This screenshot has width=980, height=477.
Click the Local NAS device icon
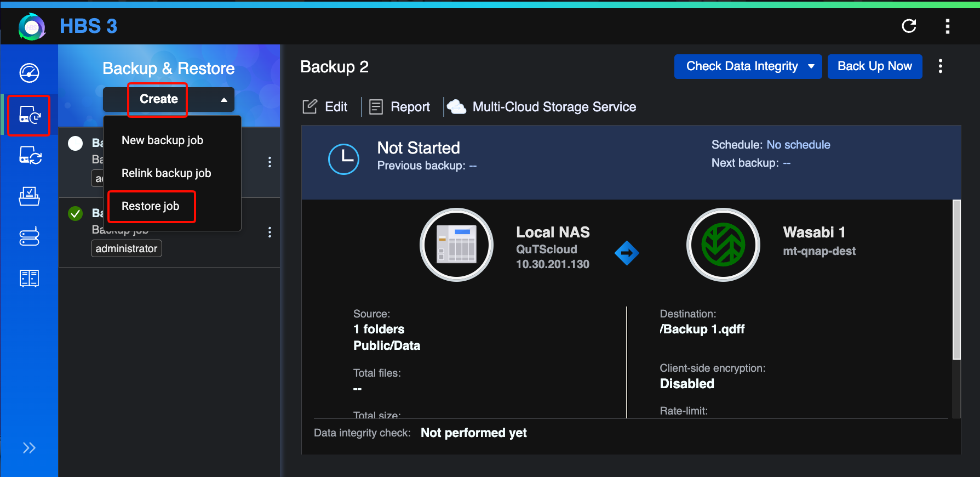click(x=456, y=245)
